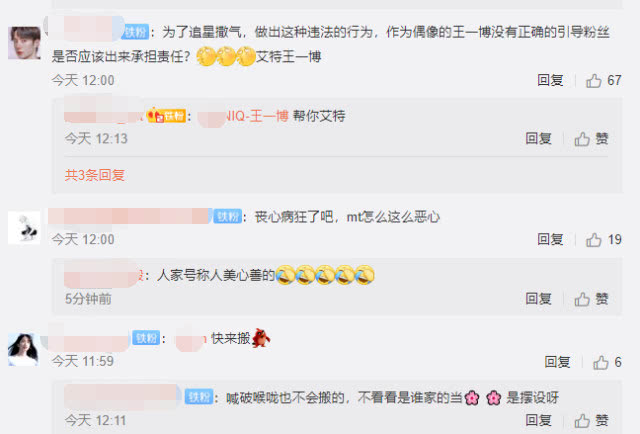This screenshot has width=640, height=434.
Task: Like the comment with 19 likes
Action: click(x=603, y=240)
